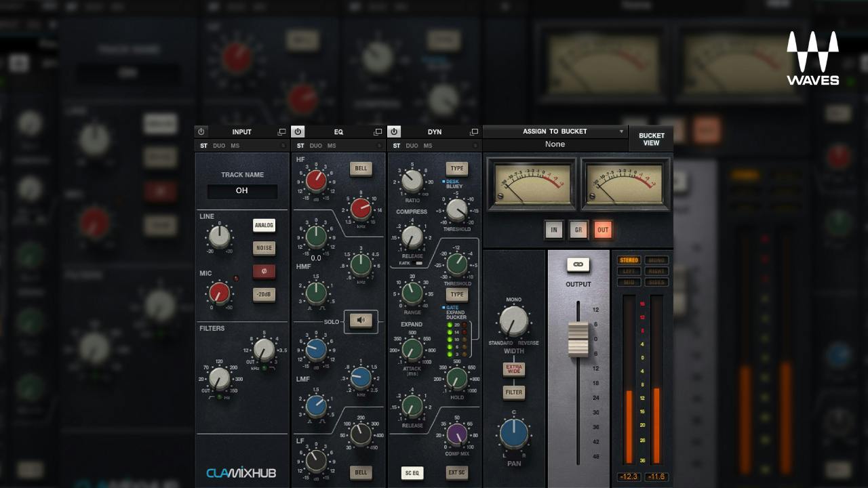
Task: Toggle the HF BELL button
Action: pos(361,169)
